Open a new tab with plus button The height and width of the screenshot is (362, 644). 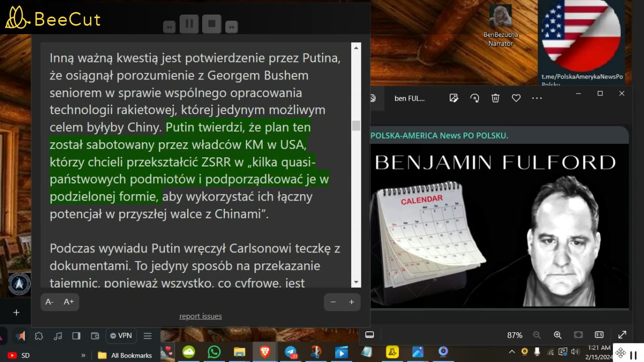tap(16, 312)
